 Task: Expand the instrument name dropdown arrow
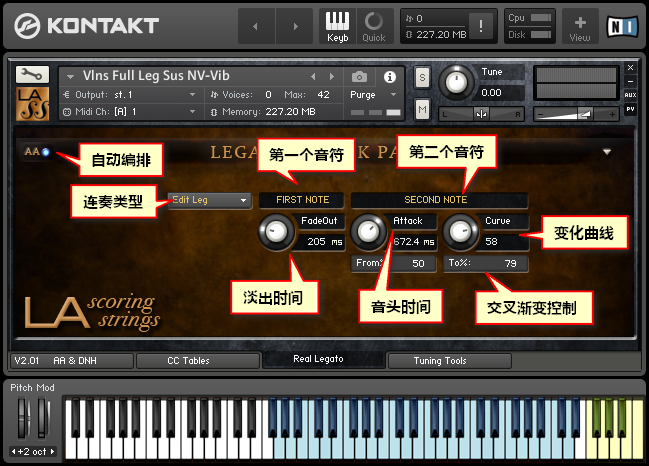tap(70, 77)
